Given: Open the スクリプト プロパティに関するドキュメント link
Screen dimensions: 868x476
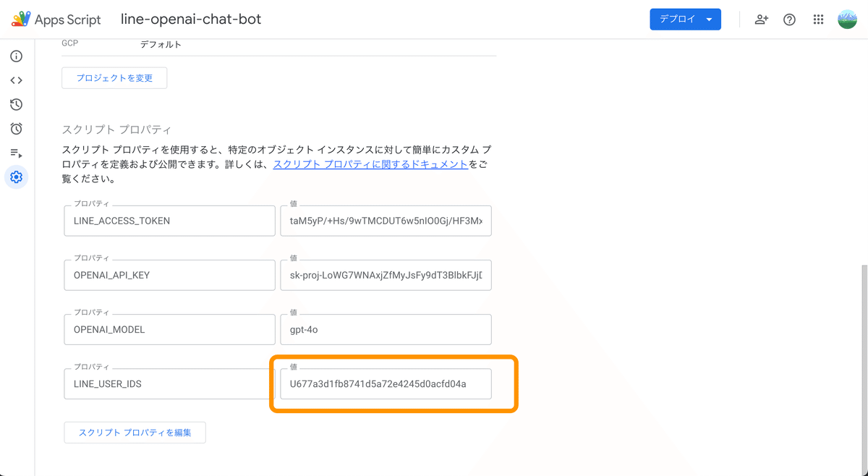Looking at the screenshot, I should [x=370, y=164].
